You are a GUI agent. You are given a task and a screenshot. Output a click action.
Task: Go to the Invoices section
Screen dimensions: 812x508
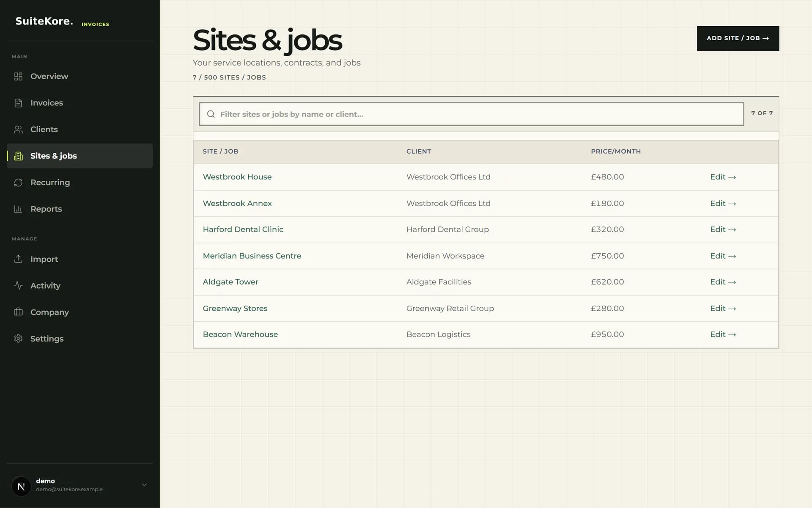[80, 103]
